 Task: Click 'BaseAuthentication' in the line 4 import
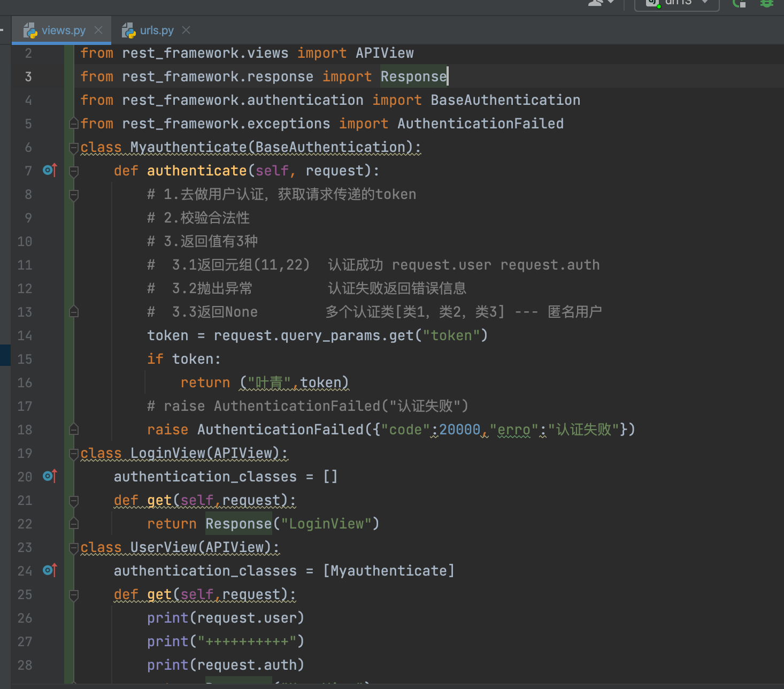[x=505, y=100]
